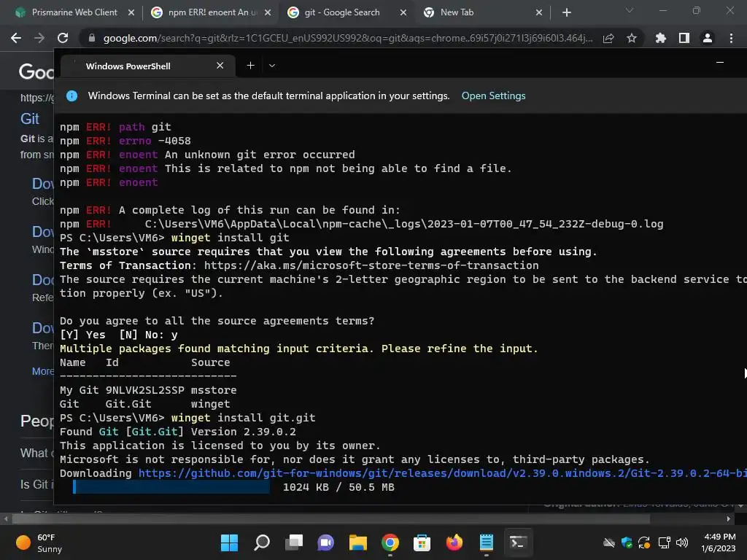Select the Windows PowerShell terminal tab
The height and width of the screenshot is (560, 747).
[149, 66]
